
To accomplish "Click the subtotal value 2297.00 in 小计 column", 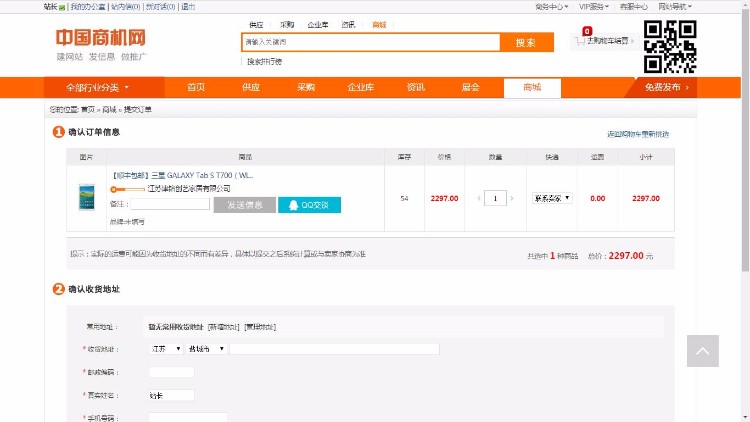I will point(646,198).
